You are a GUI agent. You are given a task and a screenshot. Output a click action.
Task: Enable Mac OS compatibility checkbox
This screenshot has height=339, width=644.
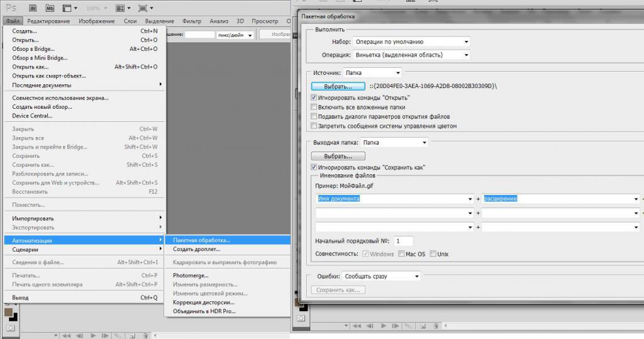pos(401,254)
